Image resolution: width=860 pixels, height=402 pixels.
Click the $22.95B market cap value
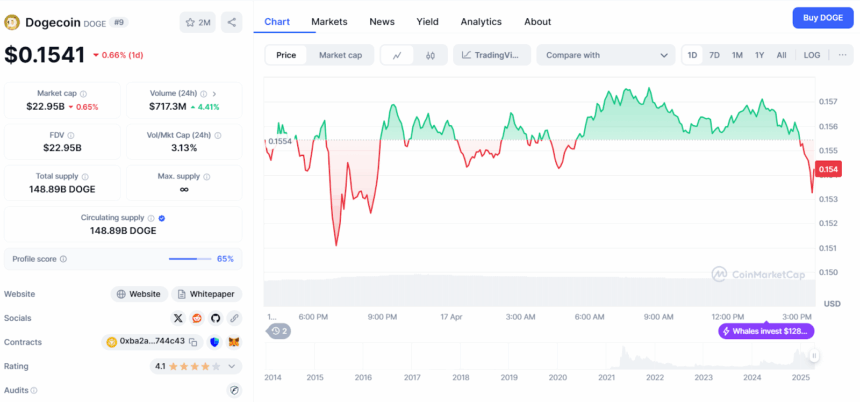46,106
